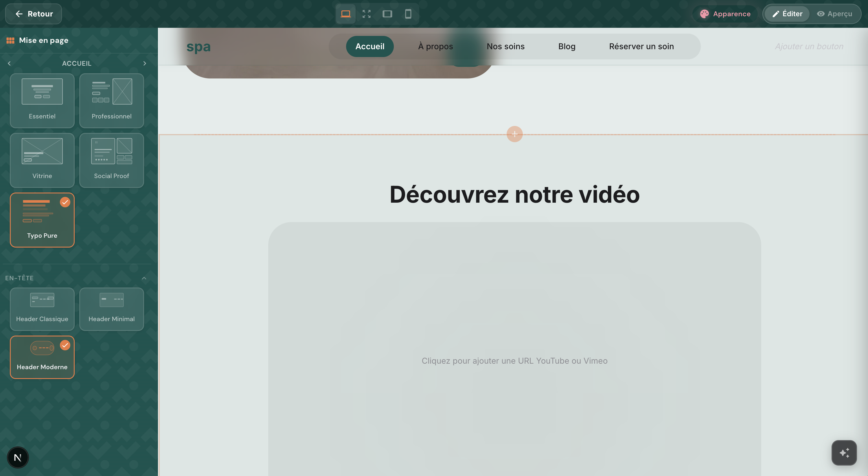Collapse the EN-TÊTE section
Viewport: 868px width, 476px height.
pos(144,278)
